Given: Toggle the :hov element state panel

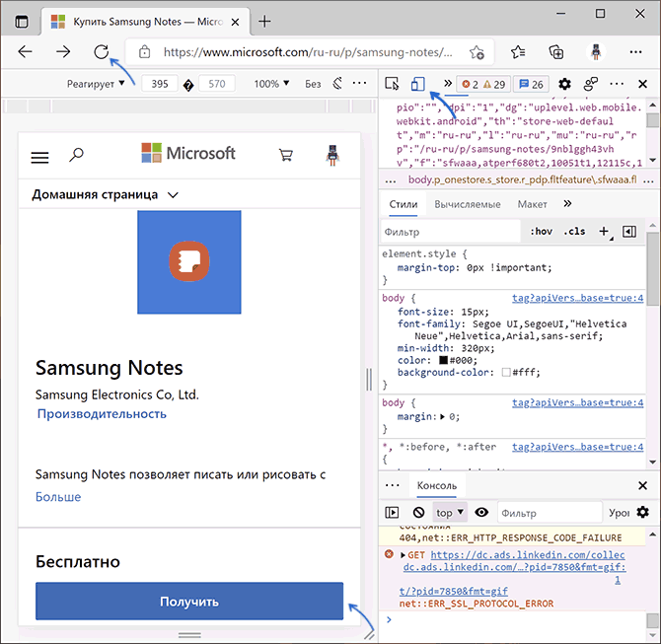Looking at the screenshot, I should 541,232.
